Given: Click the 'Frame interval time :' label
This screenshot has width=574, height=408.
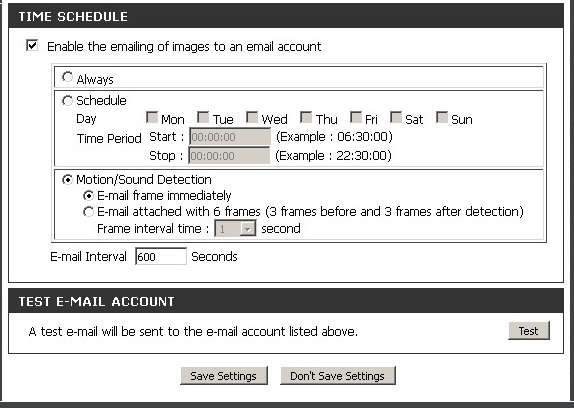Looking at the screenshot, I should (153, 229).
